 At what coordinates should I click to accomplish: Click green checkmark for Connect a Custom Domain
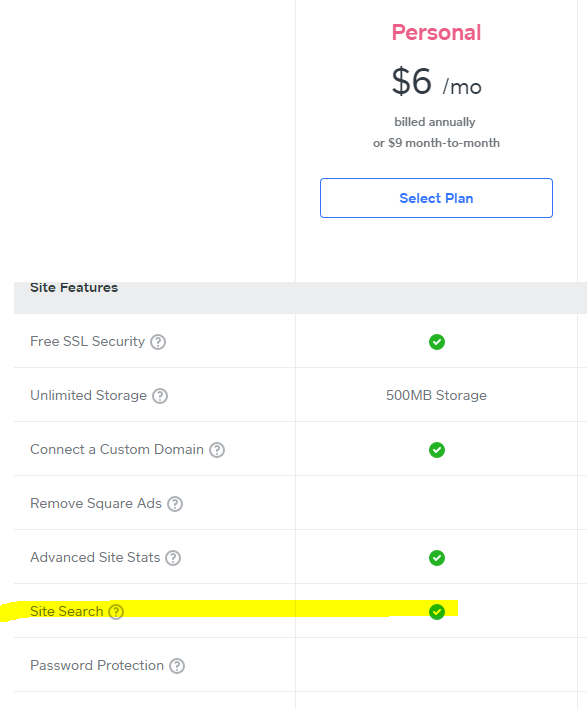(x=436, y=450)
